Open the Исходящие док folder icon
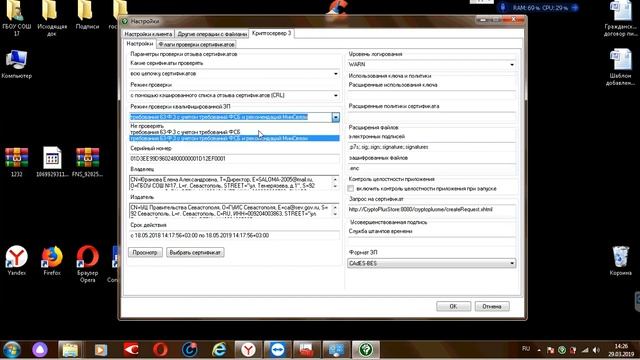The image size is (640, 360). tap(51, 17)
